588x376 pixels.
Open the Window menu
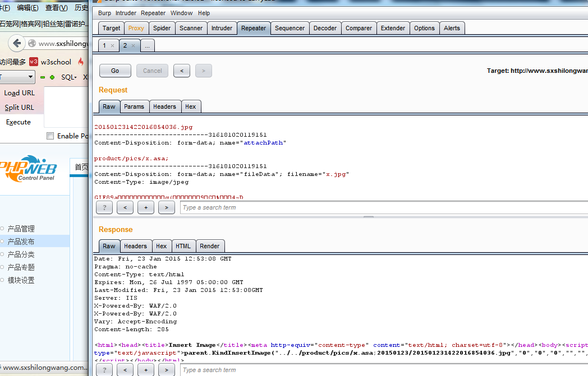tap(181, 13)
